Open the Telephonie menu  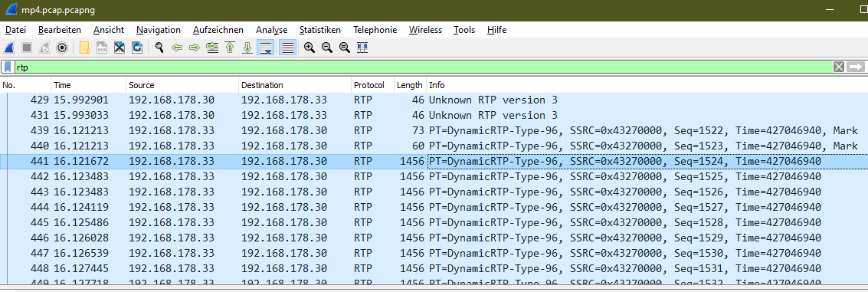click(x=375, y=30)
